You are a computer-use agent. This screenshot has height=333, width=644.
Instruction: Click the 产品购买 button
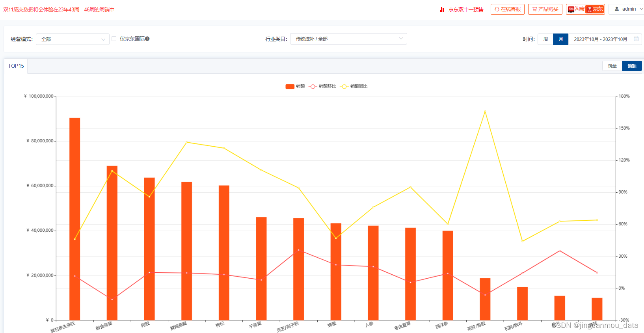(x=545, y=9)
